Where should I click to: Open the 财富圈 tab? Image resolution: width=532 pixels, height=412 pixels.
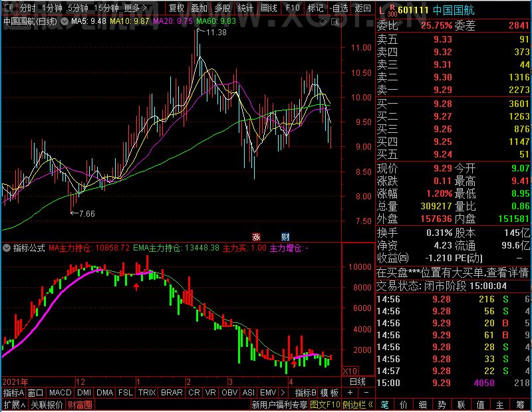pyautogui.click(x=80, y=405)
